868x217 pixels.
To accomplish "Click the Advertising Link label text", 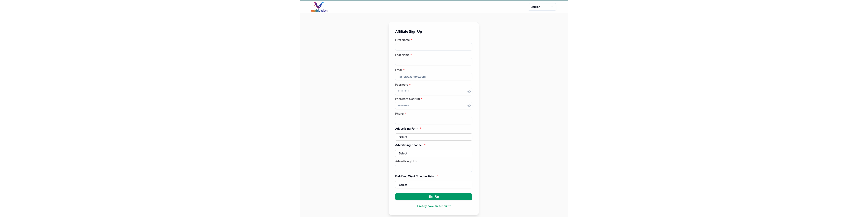I will coord(406,162).
